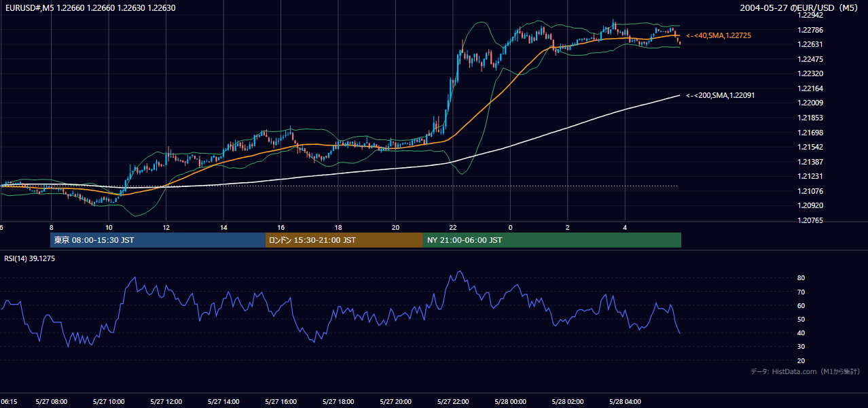Click the 1.22320 price axis label

pyautogui.click(x=811, y=73)
